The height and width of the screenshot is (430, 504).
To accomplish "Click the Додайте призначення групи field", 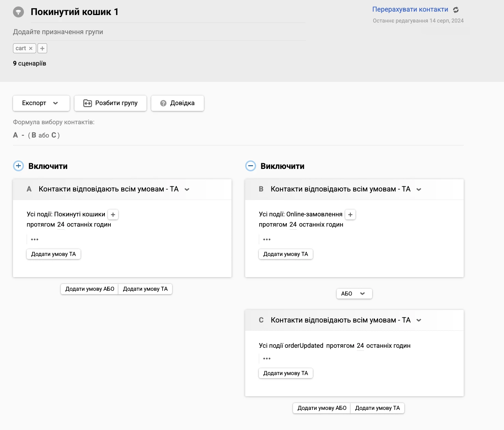I will click(58, 31).
